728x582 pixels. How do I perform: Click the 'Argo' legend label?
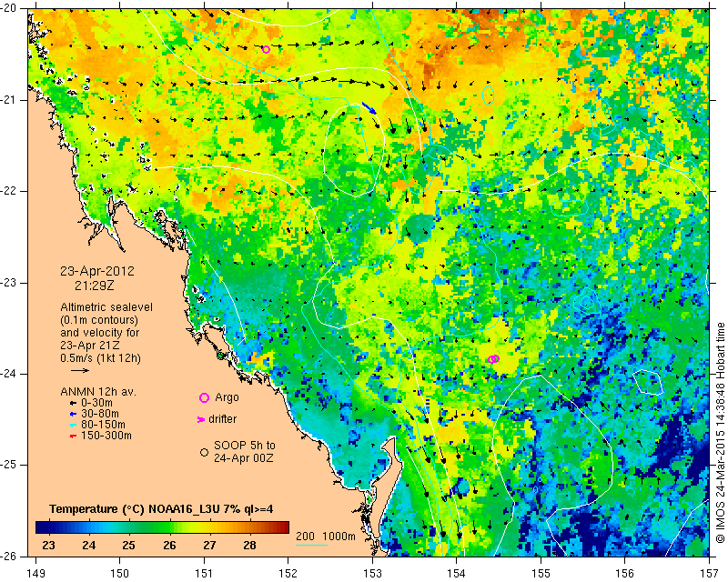click(x=227, y=397)
